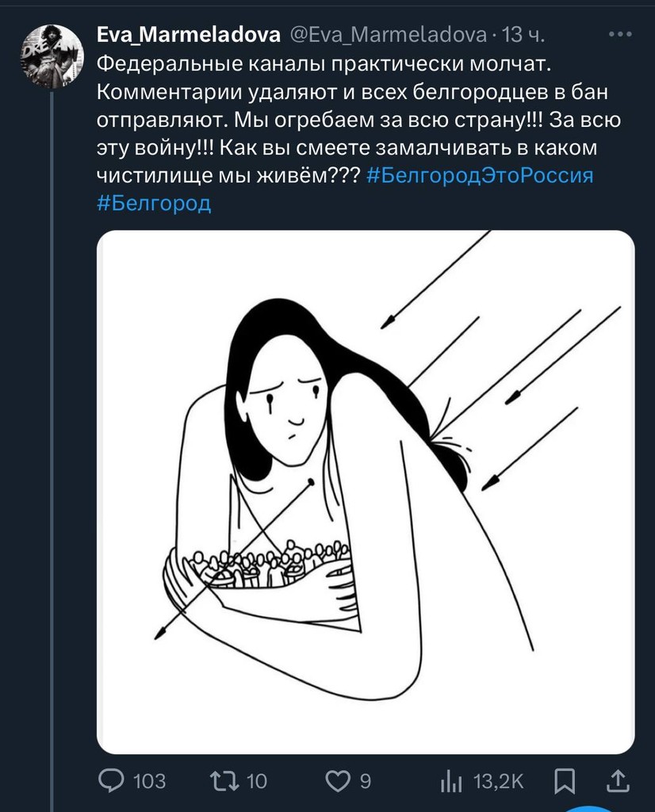Screen dimensions: 655x812
Task: Bookmark this tweet
Action: [565, 780]
